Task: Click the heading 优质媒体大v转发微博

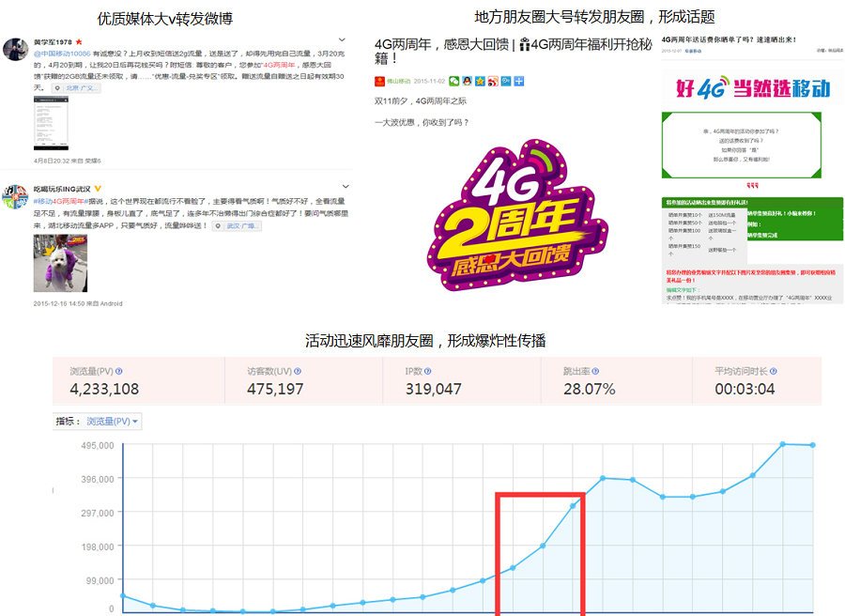Action: pos(165,19)
